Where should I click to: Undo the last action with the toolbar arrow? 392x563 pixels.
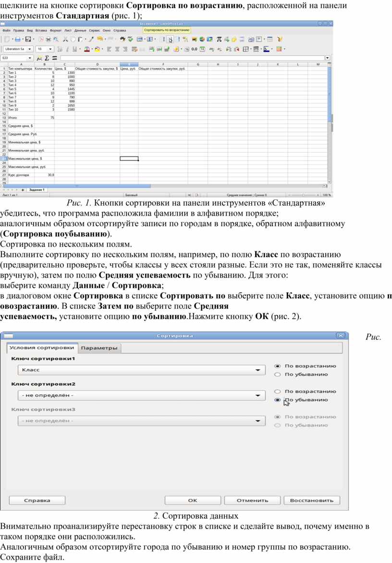[x=100, y=39]
